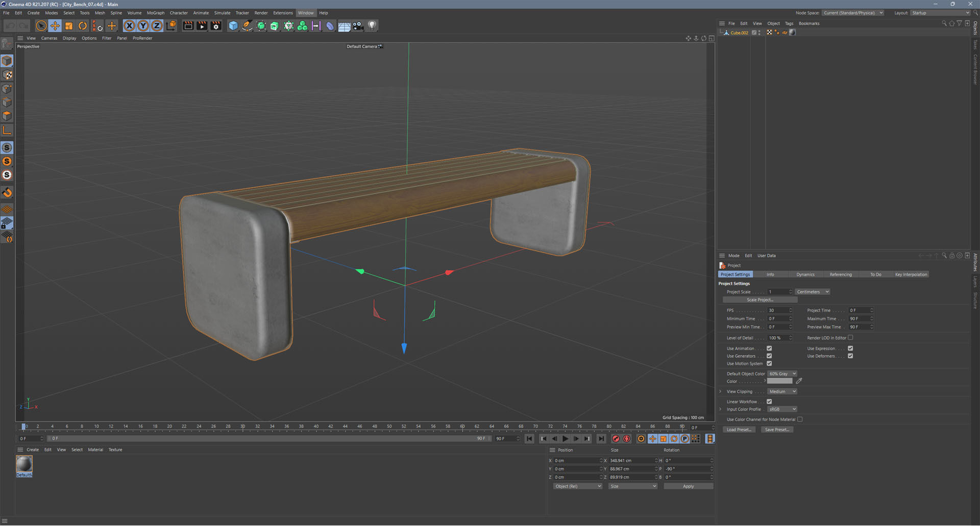This screenshot has height=526, width=980.
Task: Uncheck Use Generators
Action: [x=769, y=356]
